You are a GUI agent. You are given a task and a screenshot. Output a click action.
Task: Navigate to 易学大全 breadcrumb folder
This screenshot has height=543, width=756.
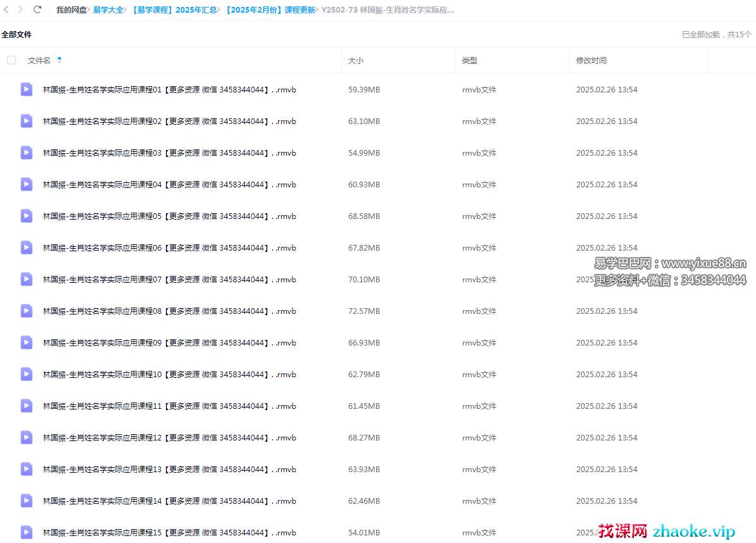[x=108, y=10]
